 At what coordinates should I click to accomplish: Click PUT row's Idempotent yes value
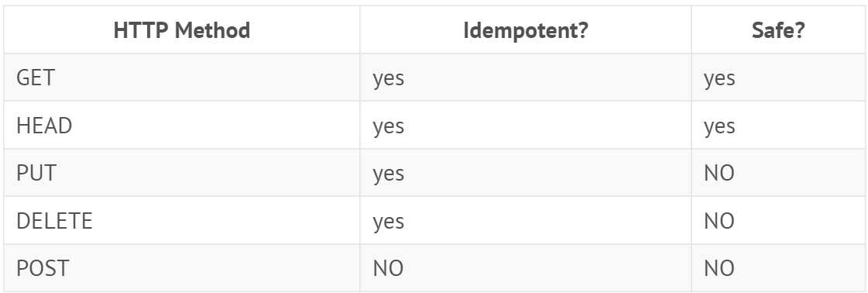click(388, 174)
